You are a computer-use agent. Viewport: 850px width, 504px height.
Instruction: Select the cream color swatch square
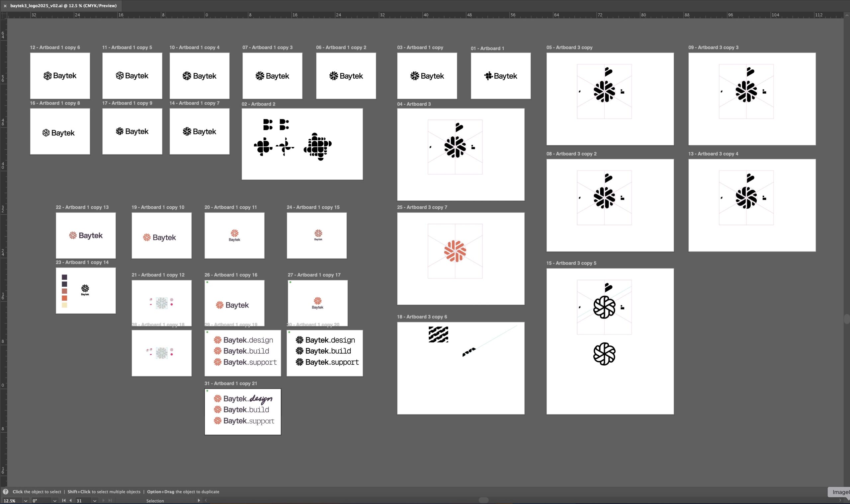coord(64,305)
